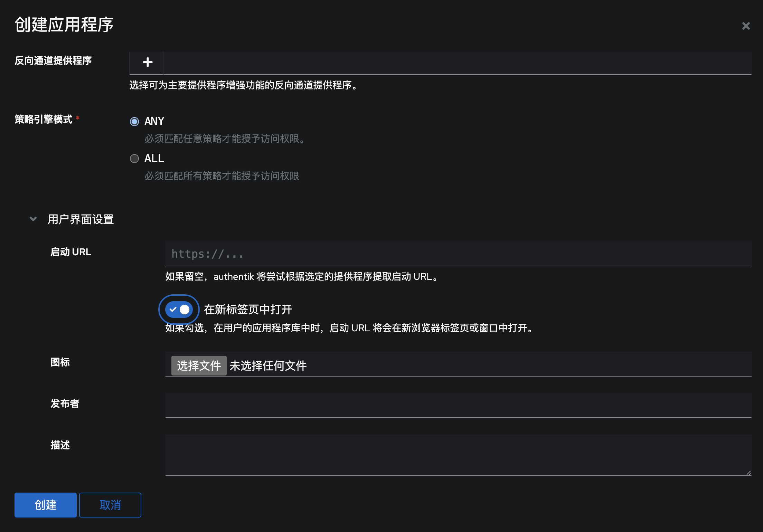Cancel the dialog with 取消

[110, 505]
